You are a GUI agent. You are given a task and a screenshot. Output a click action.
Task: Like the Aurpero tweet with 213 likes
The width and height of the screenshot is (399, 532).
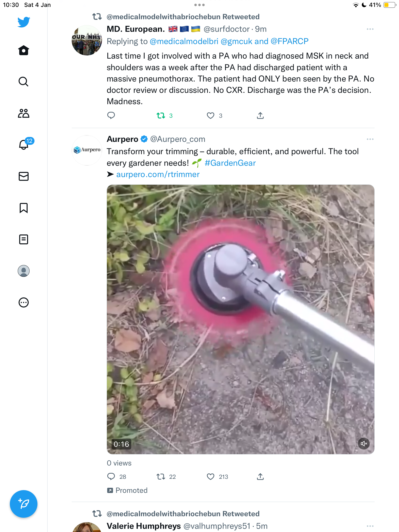point(211,477)
